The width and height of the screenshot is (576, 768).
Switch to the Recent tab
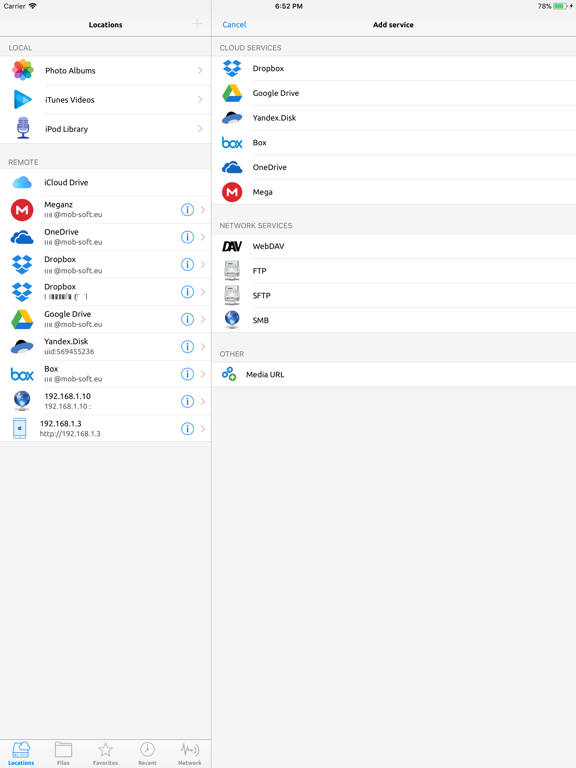pos(147,753)
